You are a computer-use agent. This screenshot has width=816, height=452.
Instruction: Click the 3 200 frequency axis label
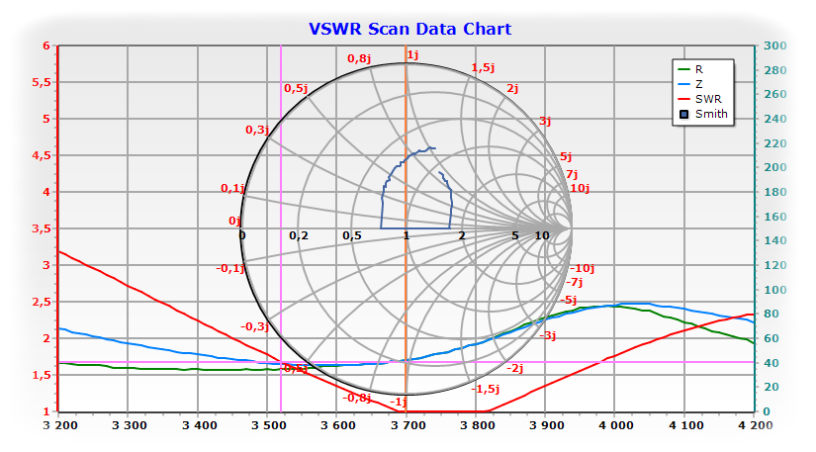(x=60, y=425)
